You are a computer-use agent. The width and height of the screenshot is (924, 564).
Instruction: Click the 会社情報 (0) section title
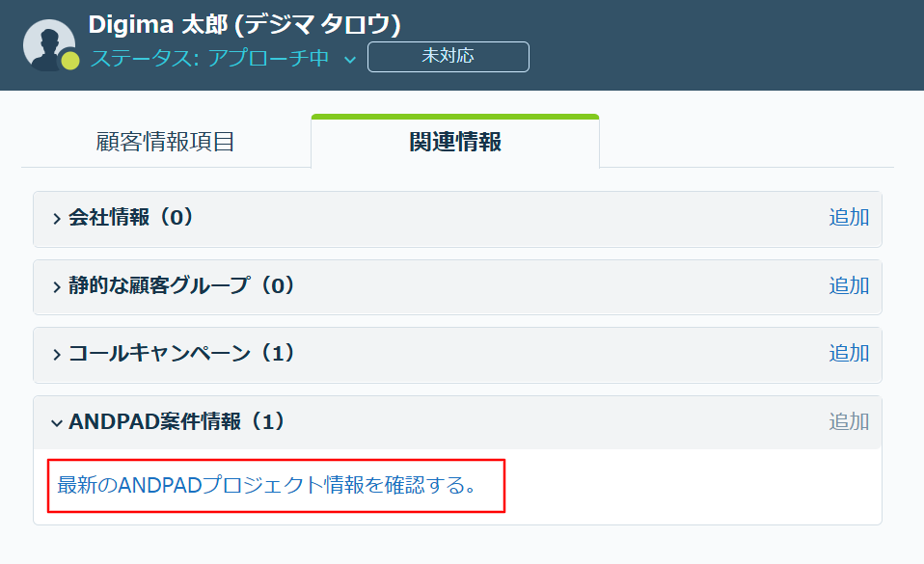[x=131, y=218]
